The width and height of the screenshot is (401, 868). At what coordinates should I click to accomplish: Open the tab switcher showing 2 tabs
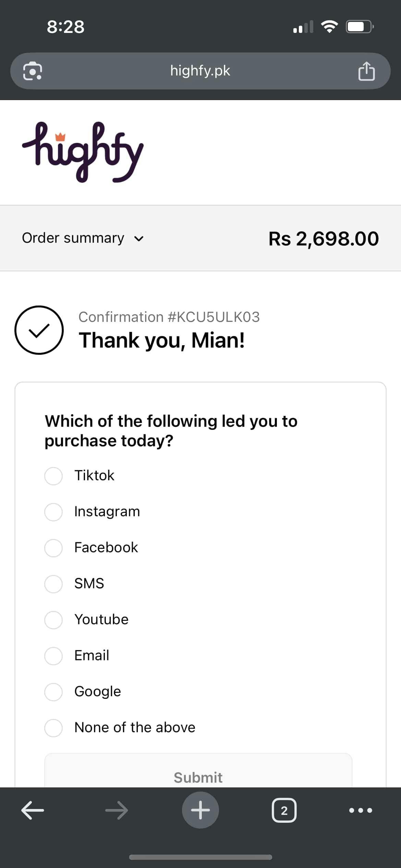pyautogui.click(x=284, y=810)
